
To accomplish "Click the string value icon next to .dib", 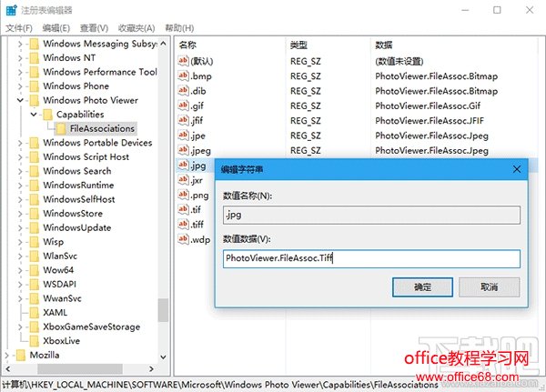I will pos(183,91).
